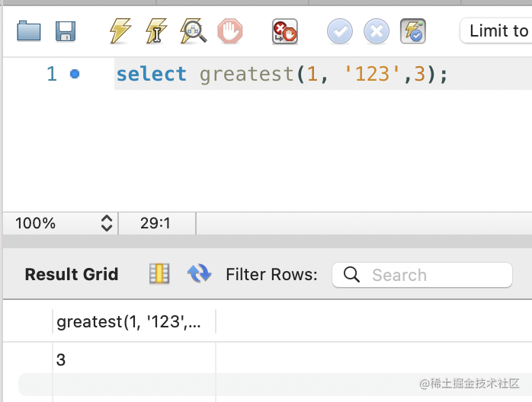Select the greatest(1, '123',... column header
This screenshot has height=402, width=532.
(128, 322)
